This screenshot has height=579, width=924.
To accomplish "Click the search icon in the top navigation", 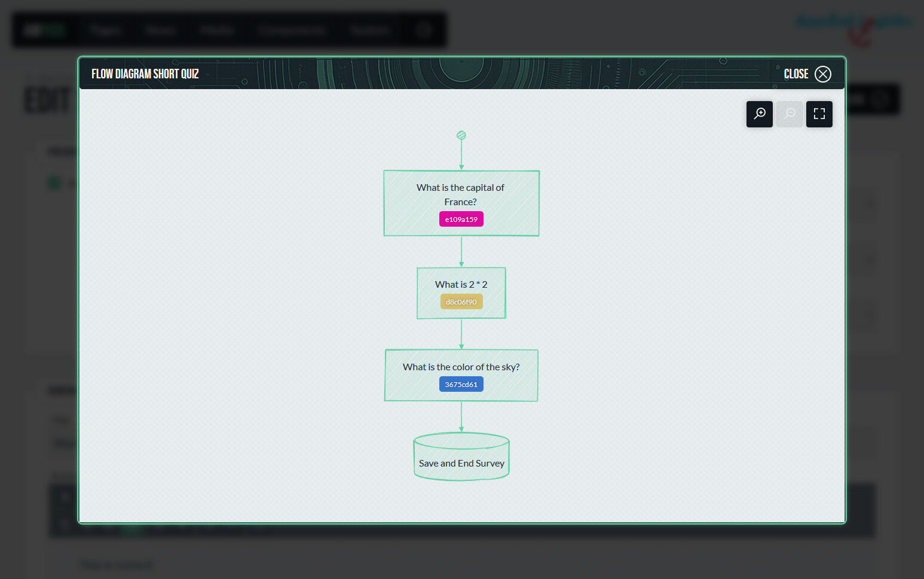I will click(x=424, y=30).
